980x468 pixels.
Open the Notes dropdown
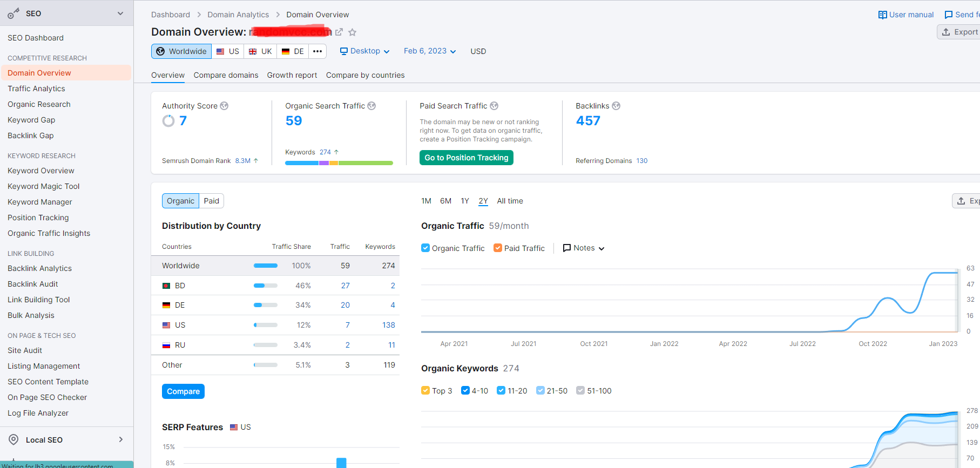[x=584, y=248]
